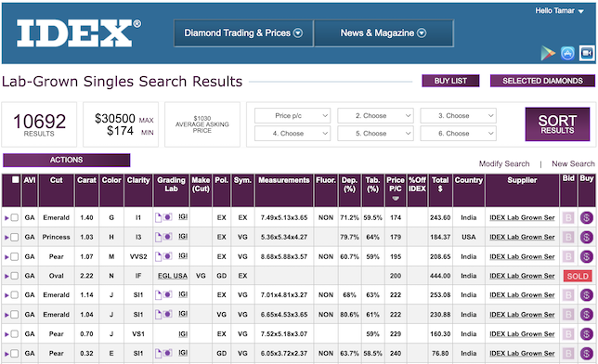Viewport: 598px width, 364px height.
Task: Open the 4. Choose sort dropdown
Action: click(292, 134)
